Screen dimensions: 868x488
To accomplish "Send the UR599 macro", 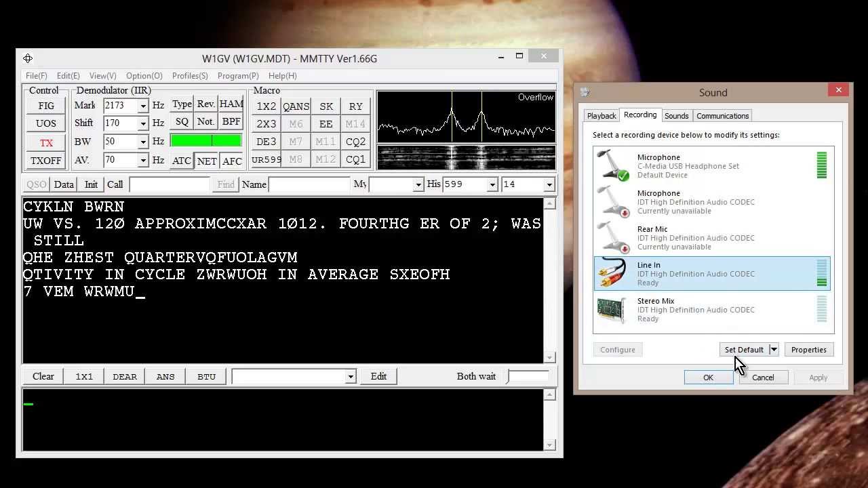I will [x=266, y=159].
